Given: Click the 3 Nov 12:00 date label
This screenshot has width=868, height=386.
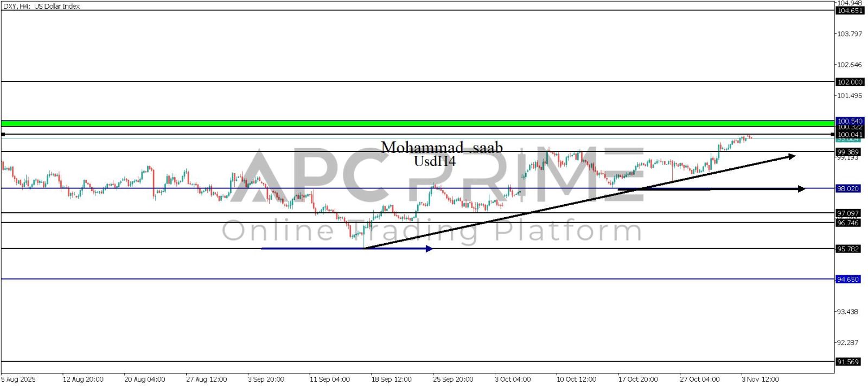Looking at the screenshot, I should coord(760,379).
